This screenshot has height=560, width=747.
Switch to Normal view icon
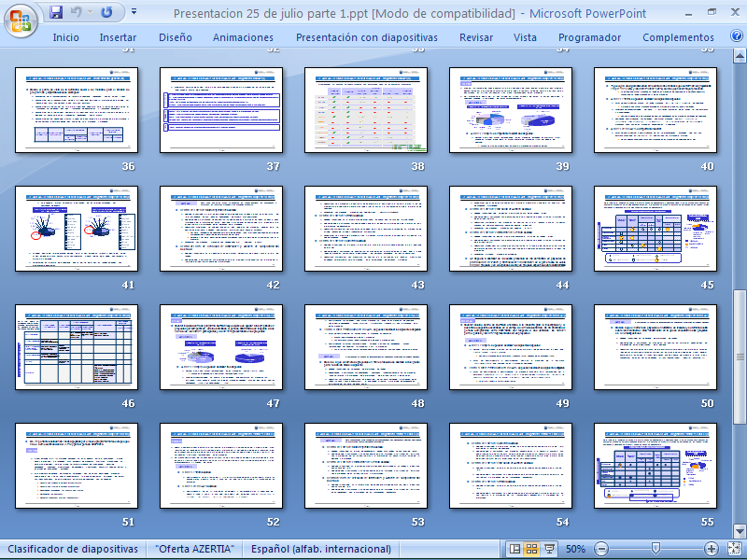[x=515, y=549]
